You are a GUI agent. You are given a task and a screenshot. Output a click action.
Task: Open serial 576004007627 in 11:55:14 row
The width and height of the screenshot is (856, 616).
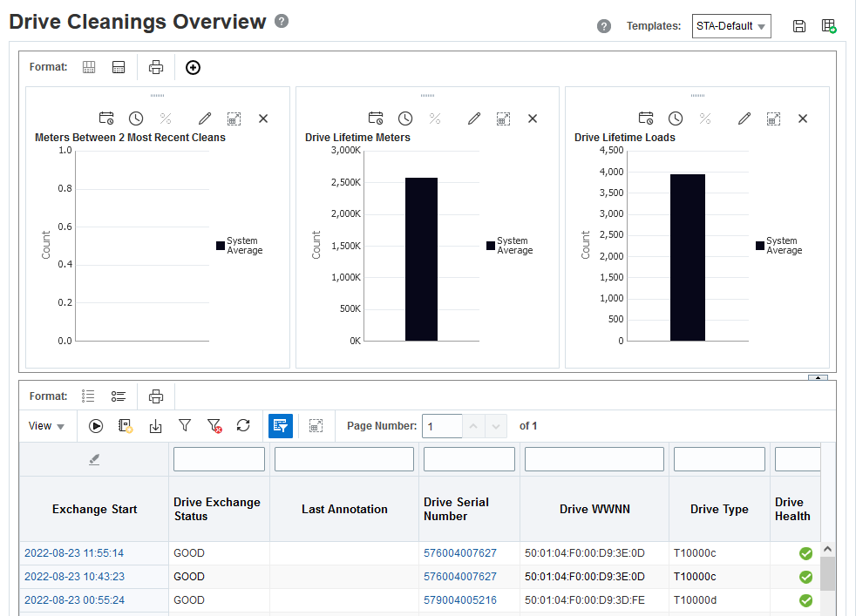coord(459,553)
